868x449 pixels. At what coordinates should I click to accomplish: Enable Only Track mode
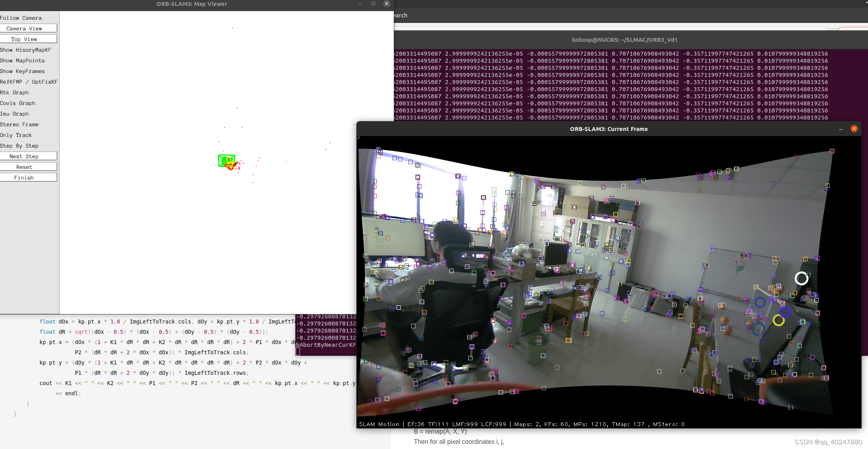[x=16, y=135]
